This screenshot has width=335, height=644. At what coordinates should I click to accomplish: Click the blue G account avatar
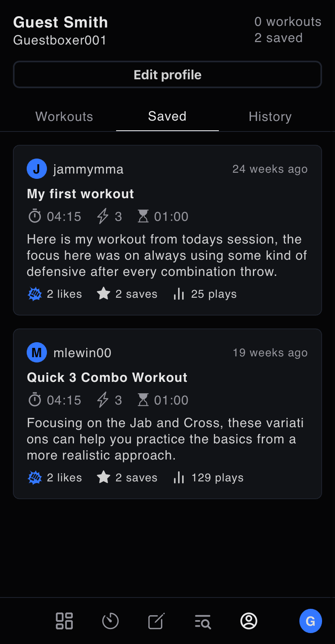point(310,621)
